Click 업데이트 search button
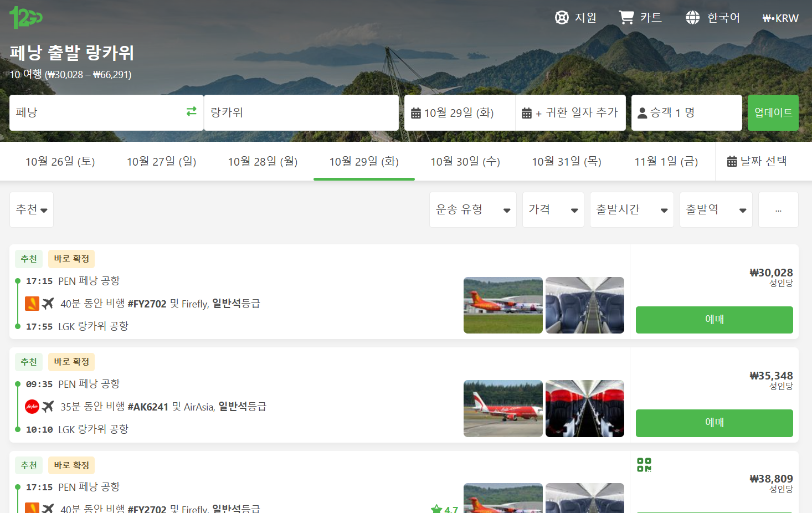The image size is (812, 513). point(773,113)
